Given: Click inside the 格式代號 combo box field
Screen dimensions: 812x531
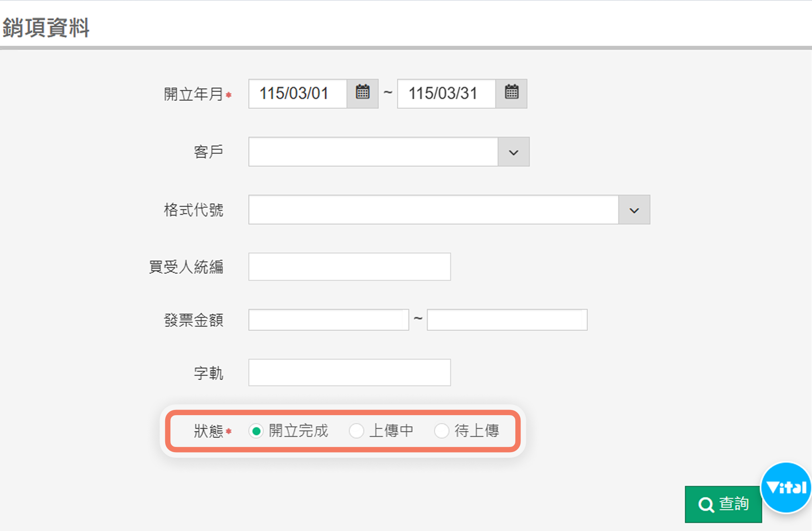Looking at the screenshot, I should pyautogui.click(x=433, y=210).
